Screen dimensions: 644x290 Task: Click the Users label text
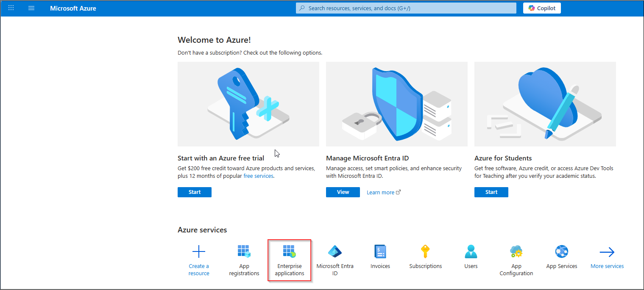click(471, 266)
